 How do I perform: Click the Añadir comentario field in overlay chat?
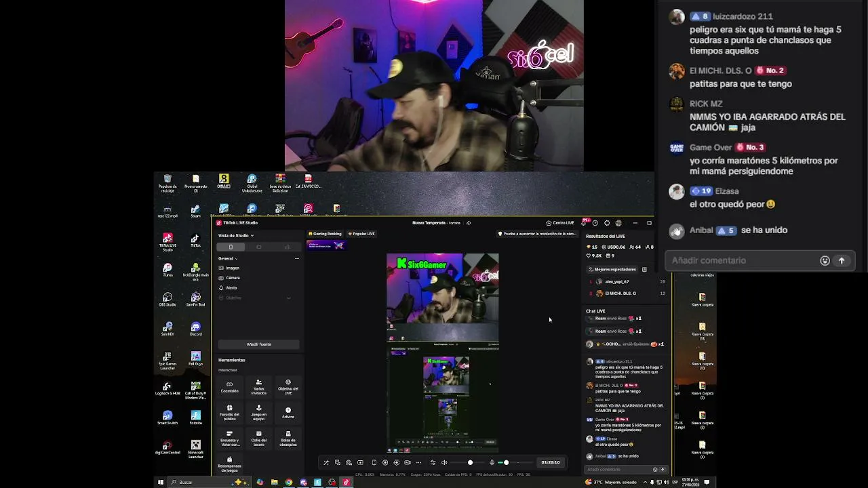741,260
